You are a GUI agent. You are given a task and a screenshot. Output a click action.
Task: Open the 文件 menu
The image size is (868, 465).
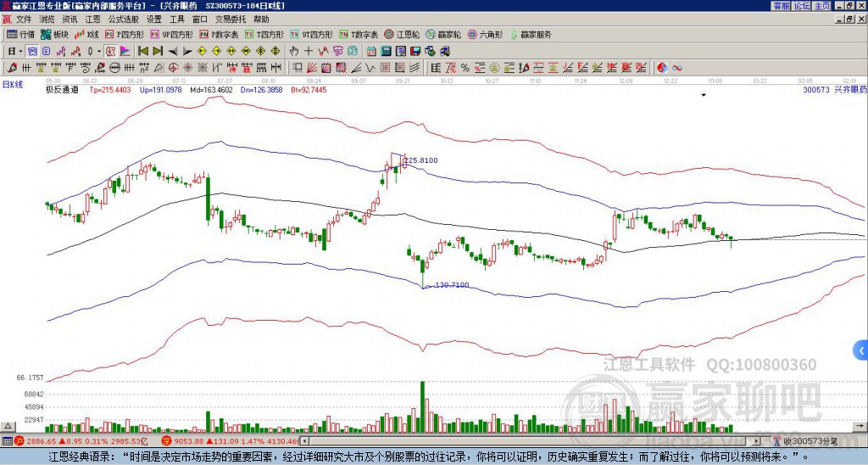click(24, 20)
